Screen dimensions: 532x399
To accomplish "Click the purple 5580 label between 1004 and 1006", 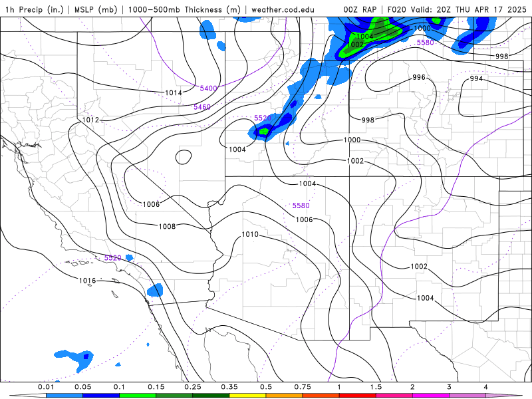I will click(301, 205).
